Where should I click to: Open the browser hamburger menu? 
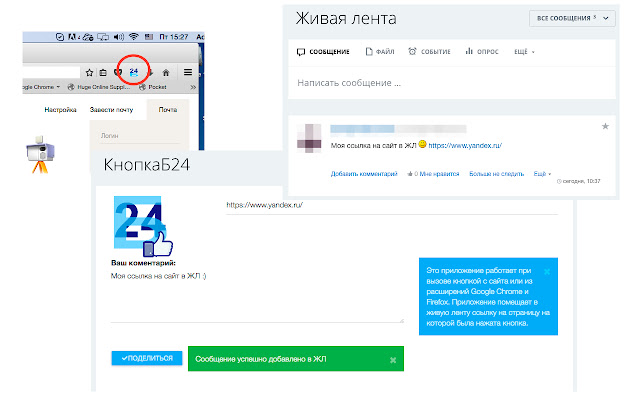pos(188,72)
